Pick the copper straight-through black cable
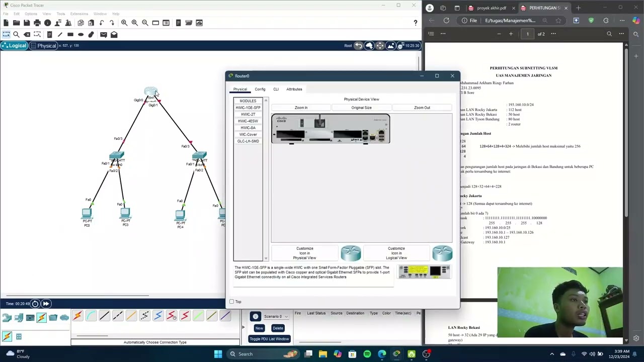 (104, 316)
